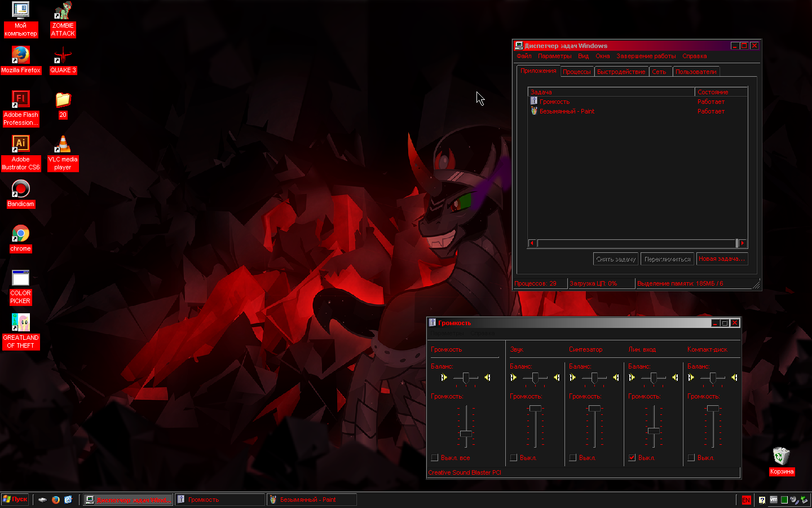Mute the Синтезатор channel checkbox
Screen dimensions: 812x508
pos(572,458)
